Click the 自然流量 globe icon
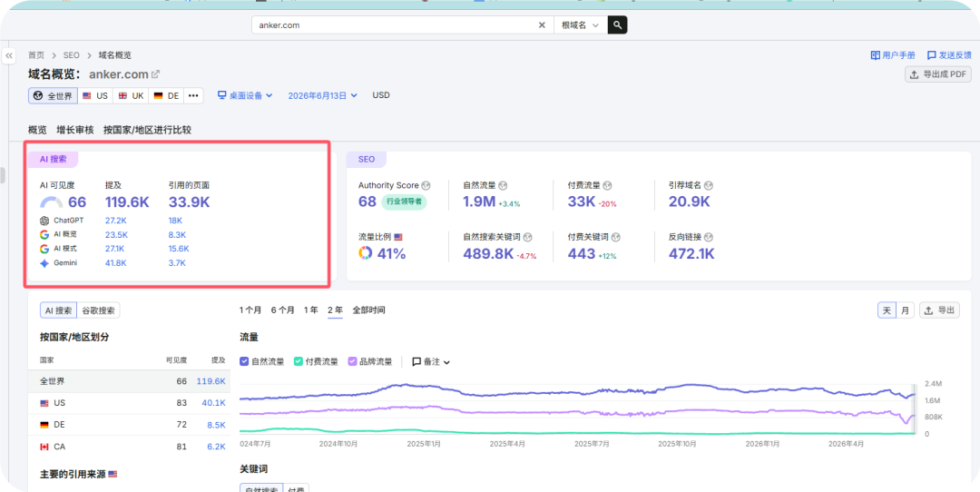Screen dimensions: 980x492 pos(503,186)
